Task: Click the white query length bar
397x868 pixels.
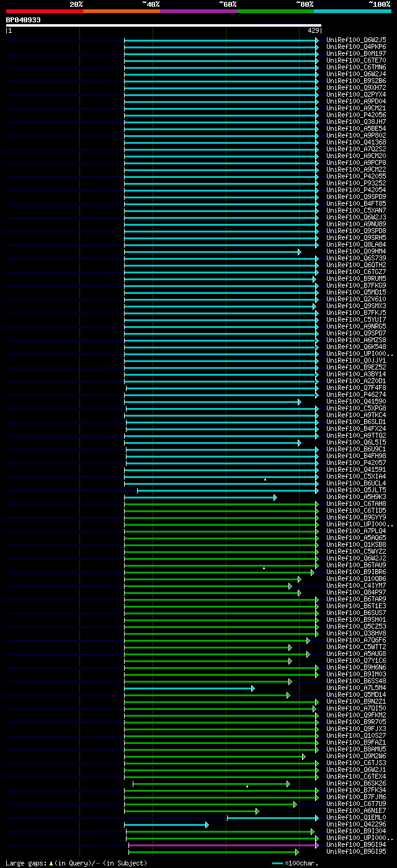Action: point(163,25)
